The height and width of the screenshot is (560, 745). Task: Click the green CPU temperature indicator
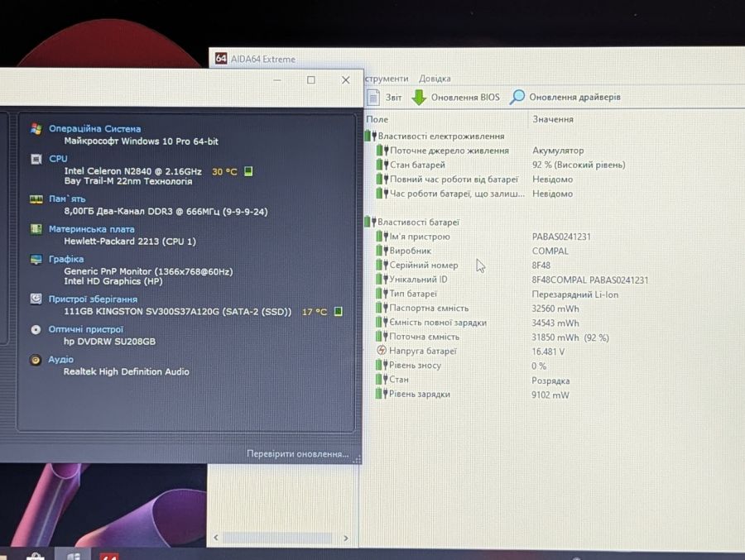tap(248, 171)
